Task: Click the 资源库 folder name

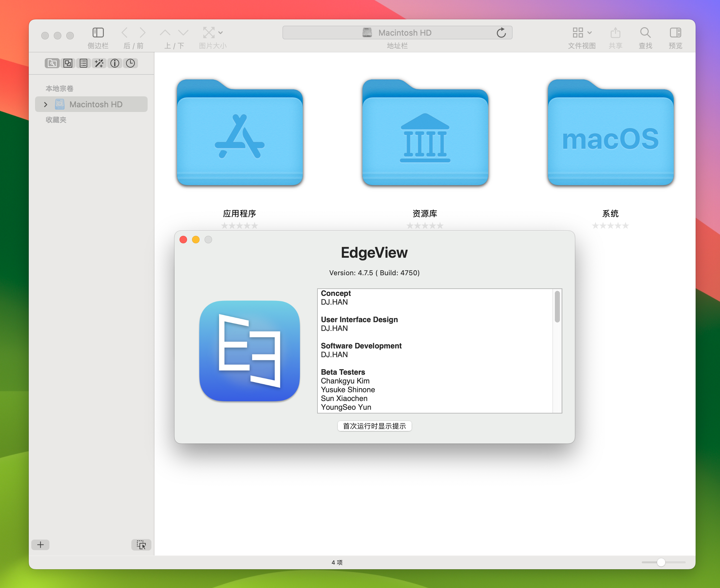Action: (425, 213)
